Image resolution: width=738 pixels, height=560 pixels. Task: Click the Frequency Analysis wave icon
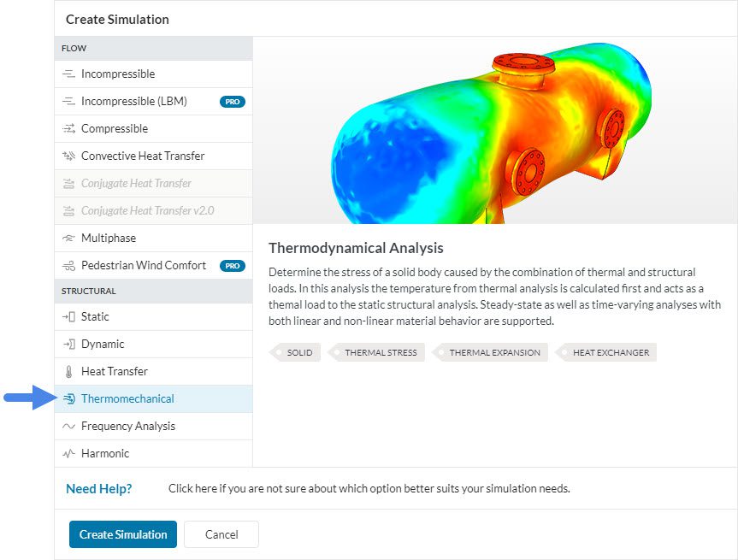(69, 427)
